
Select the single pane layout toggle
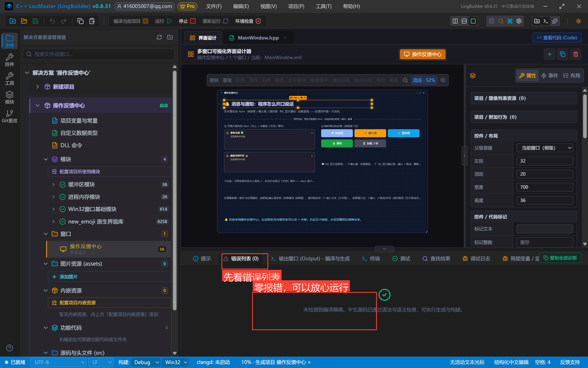[473, 21]
